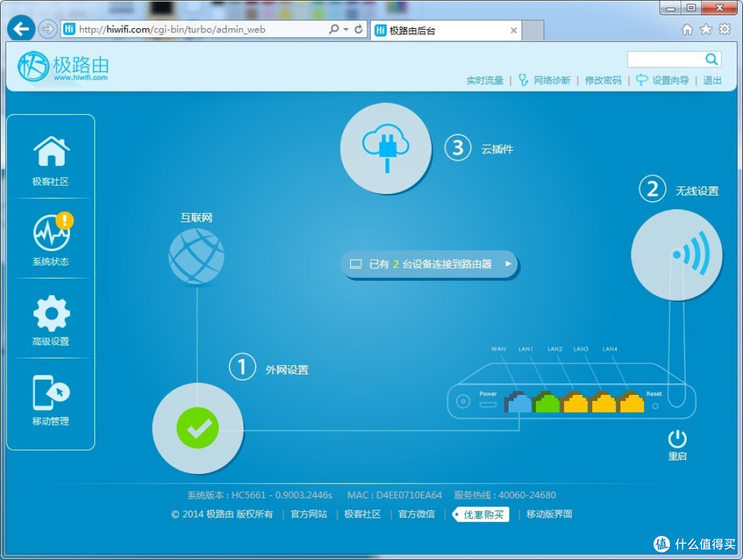
Task: Click the browser back arrow button
Action: point(22,29)
